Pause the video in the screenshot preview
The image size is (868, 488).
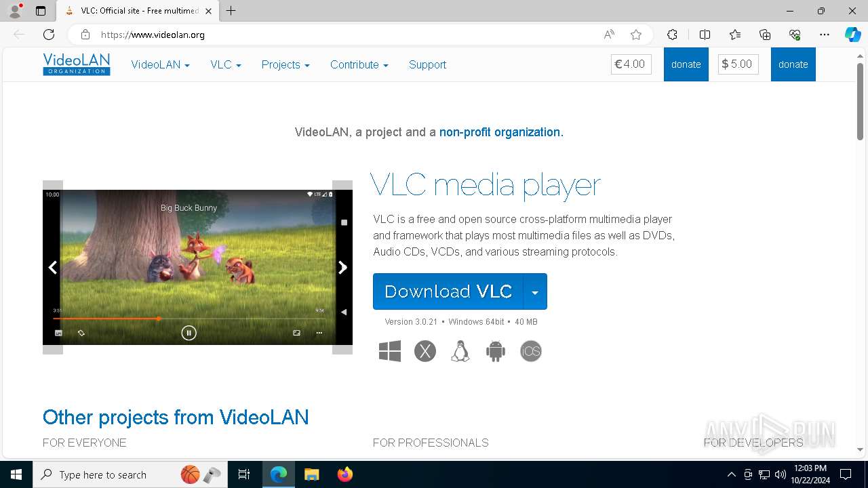click(189, 333)
